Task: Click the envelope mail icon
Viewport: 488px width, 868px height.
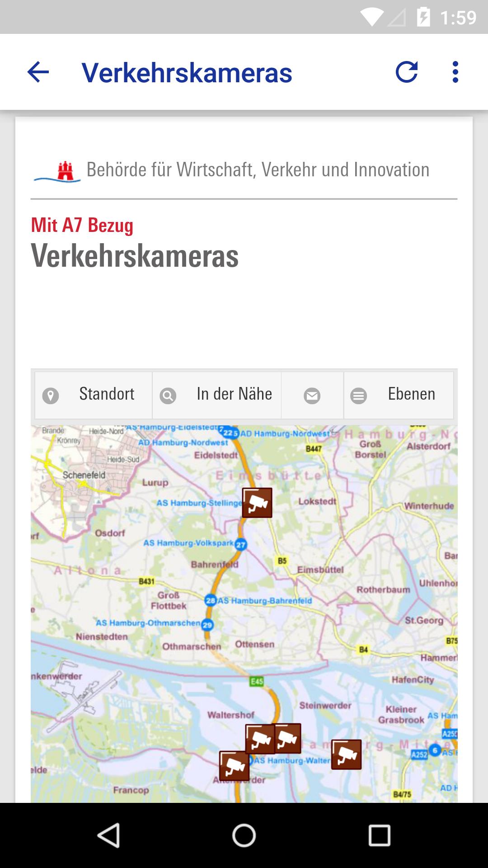Action: 312,395
